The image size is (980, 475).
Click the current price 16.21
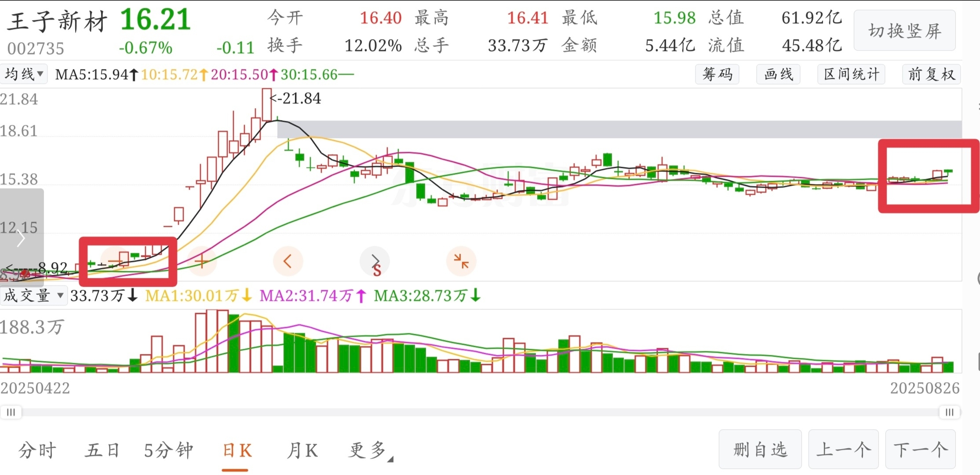tap(155, 19)
